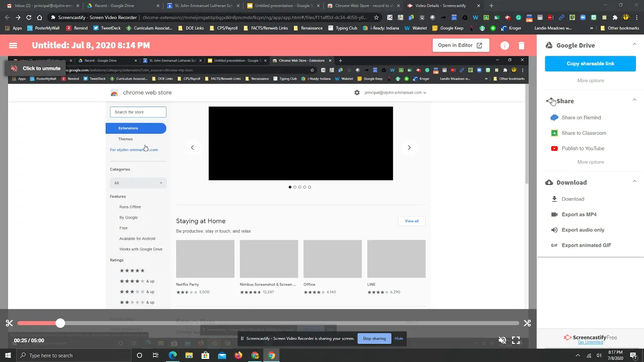This screenshot has height=362, width=644.
Task: Hide the screen sharing notification
Action: (399, 338)
